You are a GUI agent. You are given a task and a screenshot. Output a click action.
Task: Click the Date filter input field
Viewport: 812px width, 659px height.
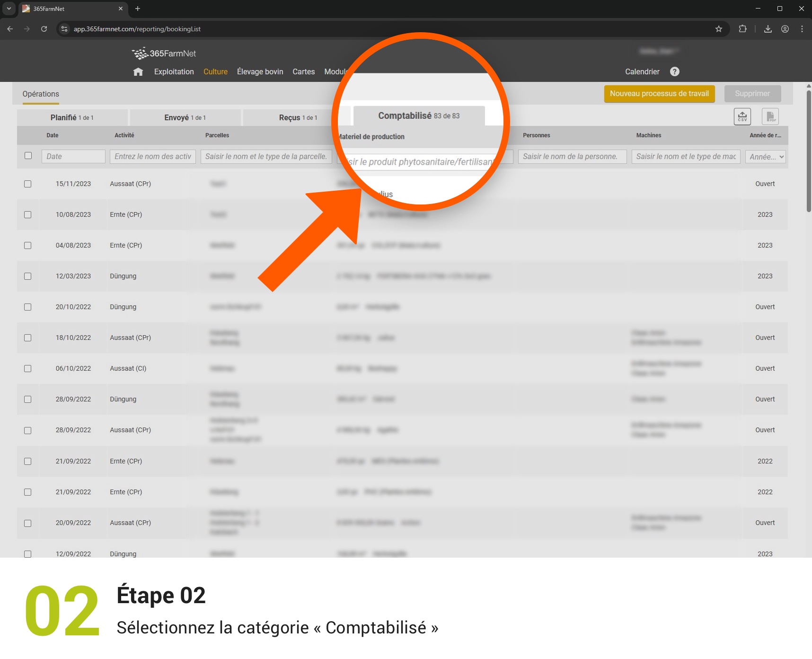coord(73,157)
